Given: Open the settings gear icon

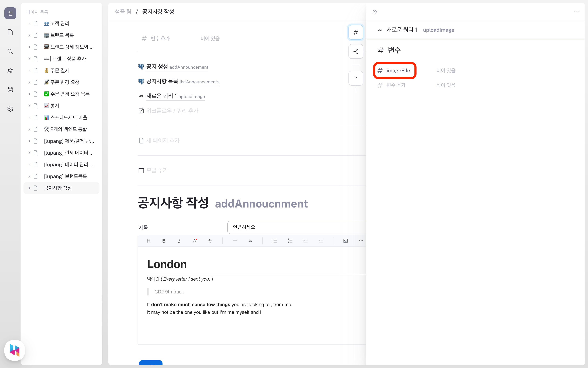Looking at the screenshot, I should tap(10, 109).
